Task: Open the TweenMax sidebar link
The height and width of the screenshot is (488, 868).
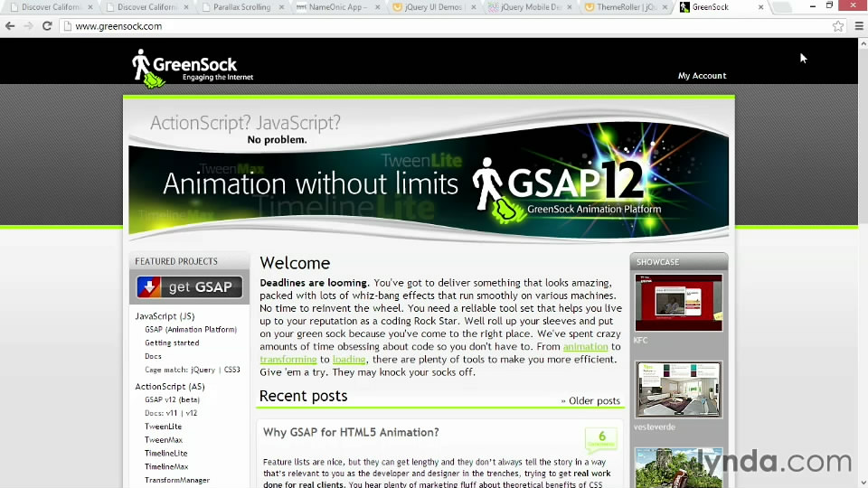Action: point(164,440)
